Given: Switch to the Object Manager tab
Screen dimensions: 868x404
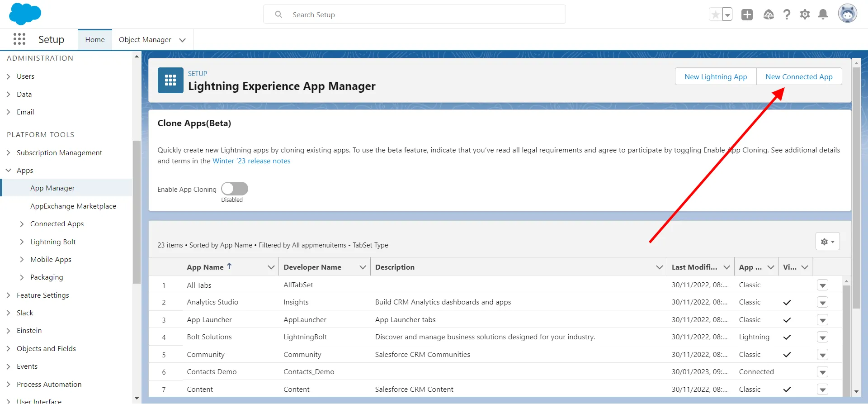Looking at the screenshot, I should coord(145,40).
